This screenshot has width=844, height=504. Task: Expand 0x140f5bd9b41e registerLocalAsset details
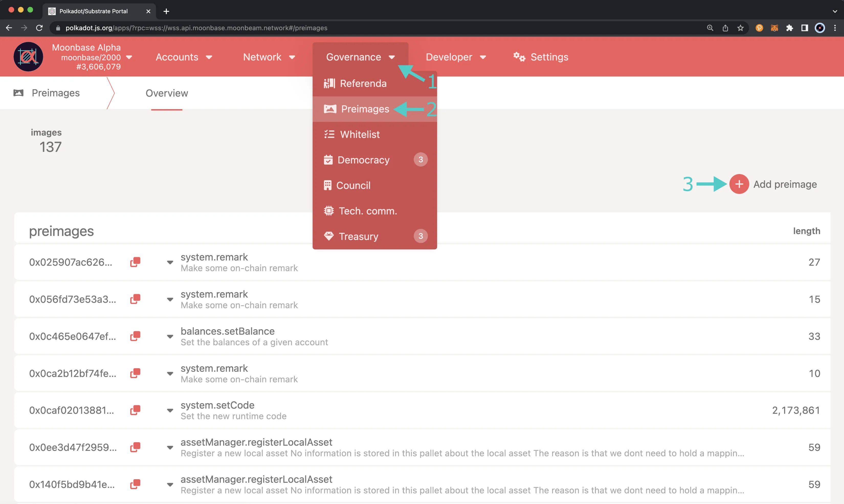tap(170, 484)
